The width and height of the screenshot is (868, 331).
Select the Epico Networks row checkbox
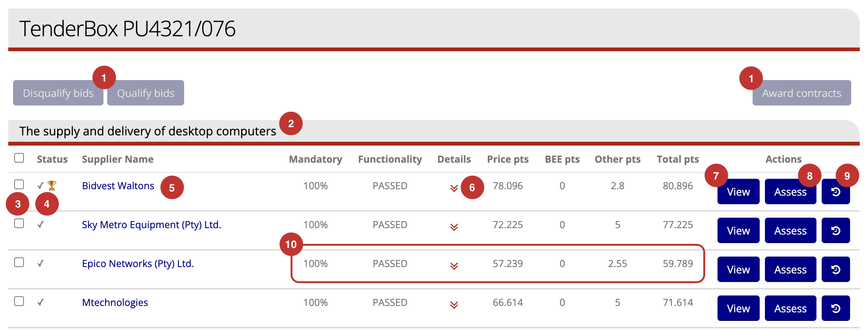(19, 262)
